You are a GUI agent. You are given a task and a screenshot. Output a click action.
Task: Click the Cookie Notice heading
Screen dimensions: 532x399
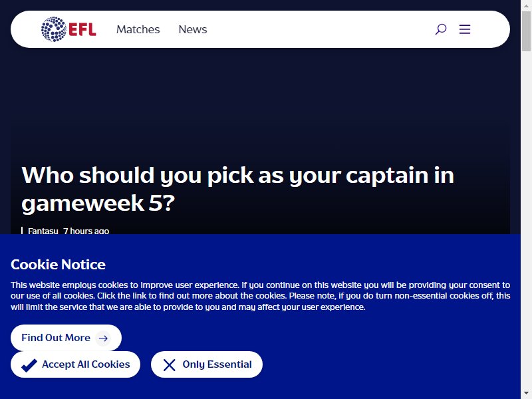[x=58, y=265]
